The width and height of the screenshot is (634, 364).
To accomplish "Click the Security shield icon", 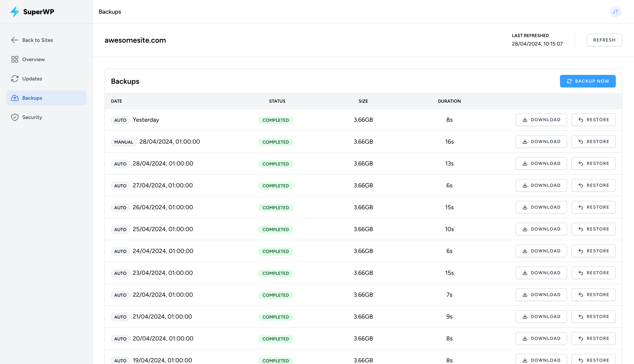I will click(x=15, y=117).
